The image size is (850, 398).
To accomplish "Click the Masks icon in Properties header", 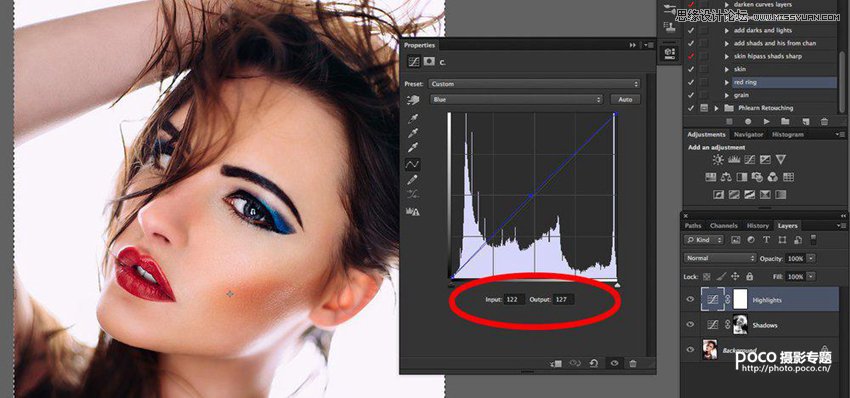I will tap(429, 62).
